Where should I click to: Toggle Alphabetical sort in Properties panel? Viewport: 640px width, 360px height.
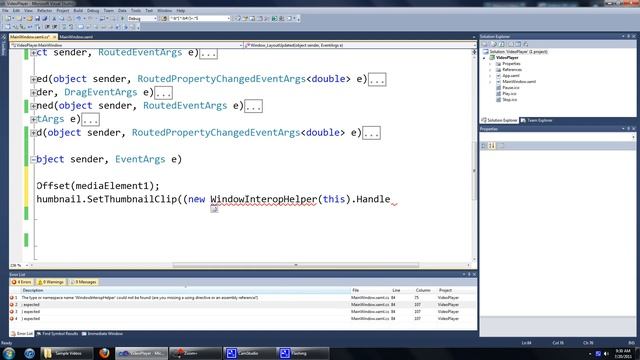point(492,146)
